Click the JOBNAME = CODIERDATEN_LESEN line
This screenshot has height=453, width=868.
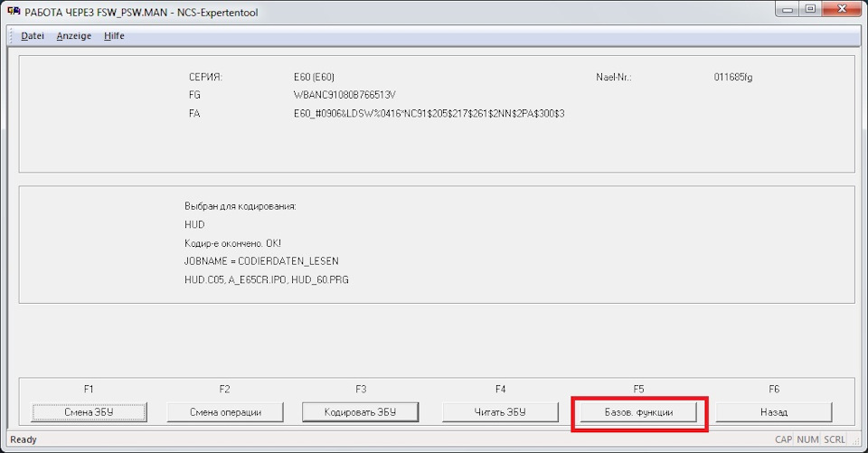(x=261, y=260)
